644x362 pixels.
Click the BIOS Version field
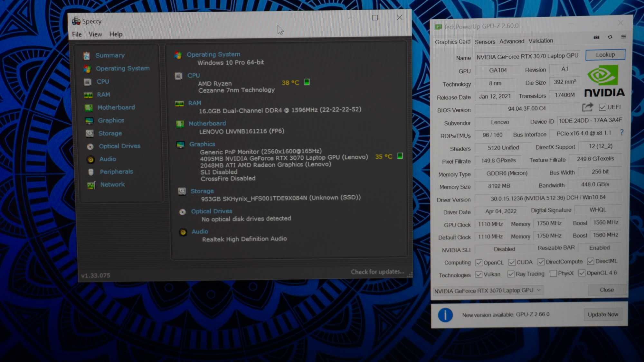pyautogui.click(x=527, y=109)
